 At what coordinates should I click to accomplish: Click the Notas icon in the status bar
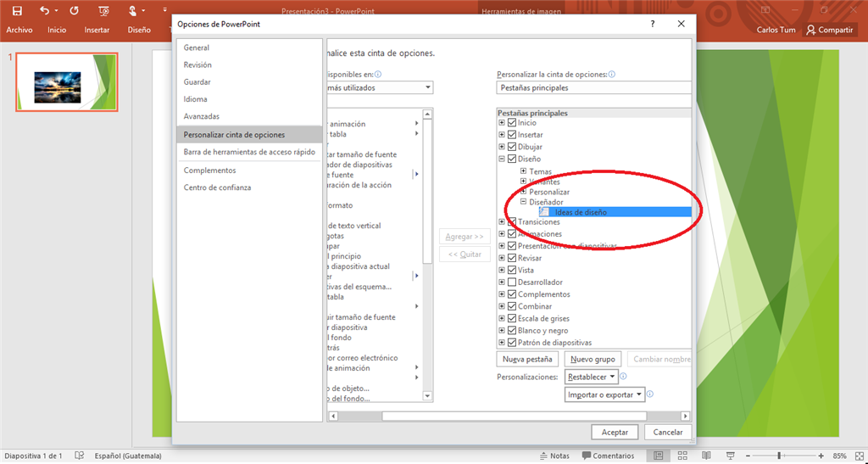544,456
